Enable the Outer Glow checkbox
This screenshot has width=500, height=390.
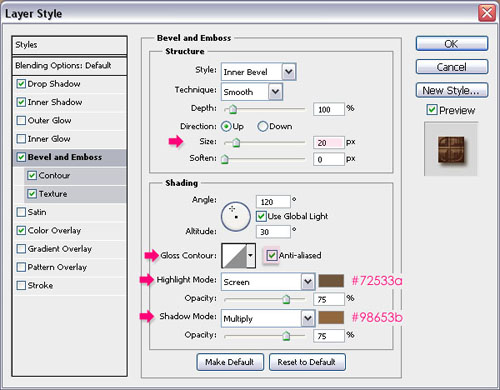(21, 120)
